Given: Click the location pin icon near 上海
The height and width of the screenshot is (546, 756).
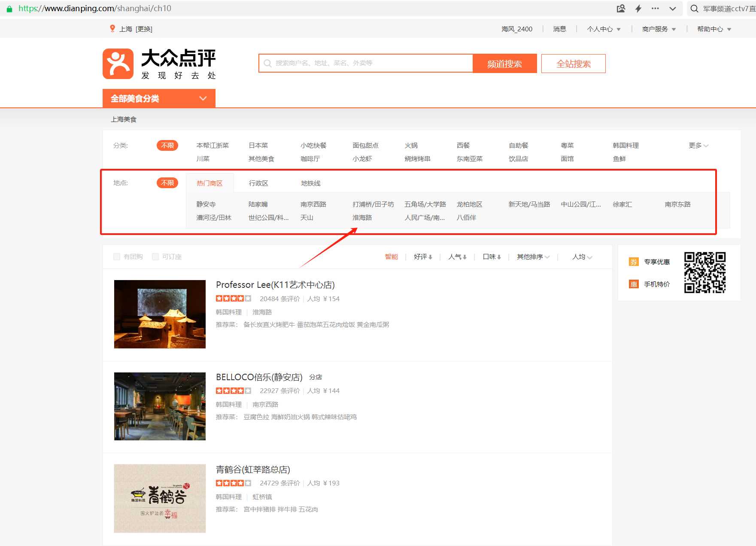Looking at the screenshot, I should click(x=112, y=28).
